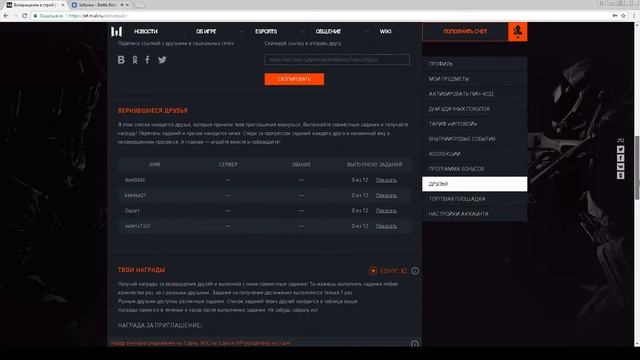The image size is (640, 360).
Task: Open ТОРГОВАЯ ПЛОЩАДКА in the sidebar
Action: [475, 199]
